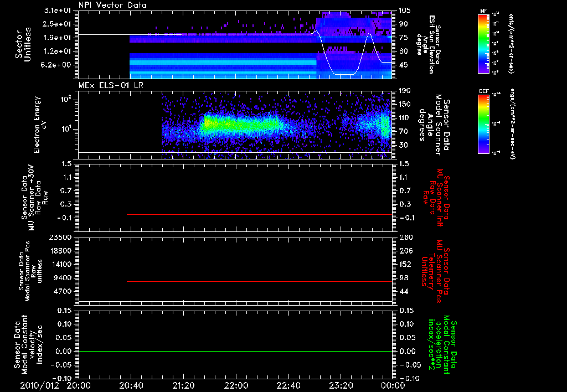Viewport: 567px width, 392px height.
Task: Click the '150' scanner angle axis value
Action: coord(405,104)
